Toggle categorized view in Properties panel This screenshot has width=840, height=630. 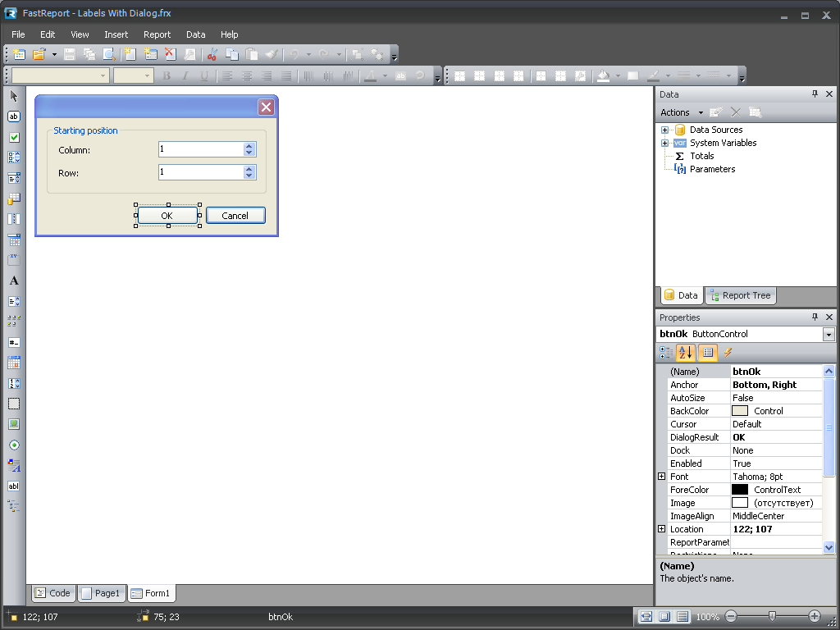pos(666,353)
